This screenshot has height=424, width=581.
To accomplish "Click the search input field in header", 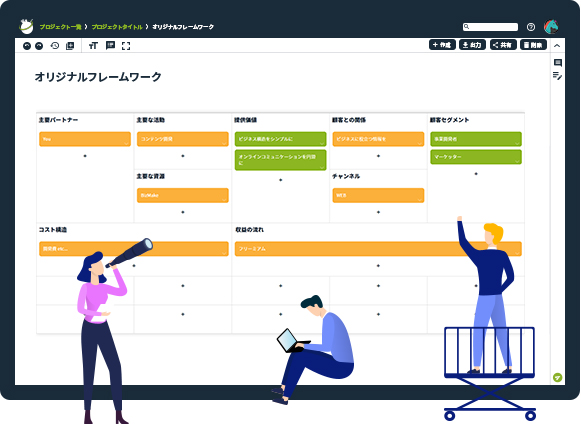I will 490,27.
